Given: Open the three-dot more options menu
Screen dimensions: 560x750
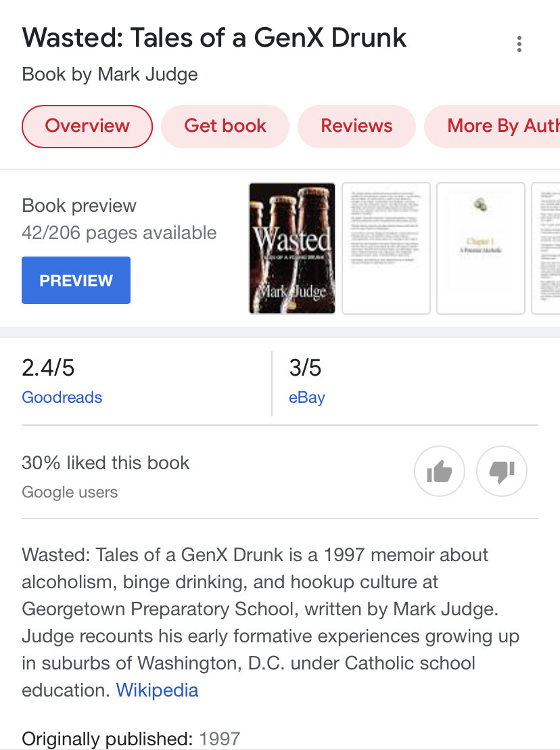Looking at the screenshot, I should 519,44.
